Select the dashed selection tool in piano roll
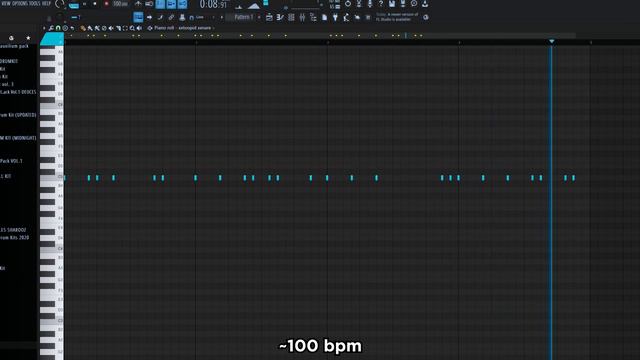 click(125, 28)
